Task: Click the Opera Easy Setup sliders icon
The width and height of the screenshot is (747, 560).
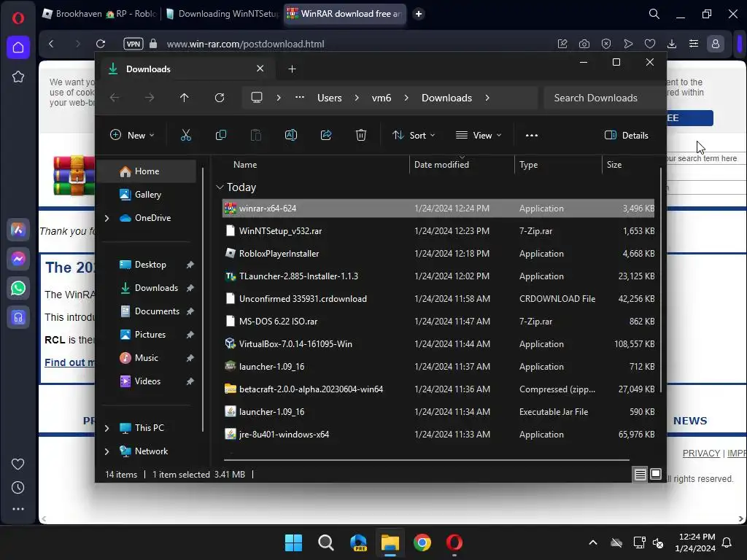Action: (x=694, y=44)
